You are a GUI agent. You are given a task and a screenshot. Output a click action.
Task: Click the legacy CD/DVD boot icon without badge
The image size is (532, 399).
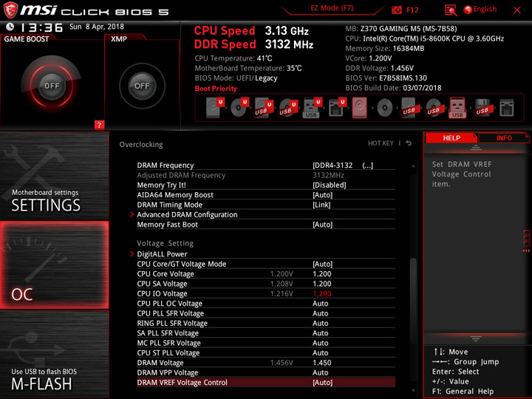pyautogui.click(x=385, y=108)
